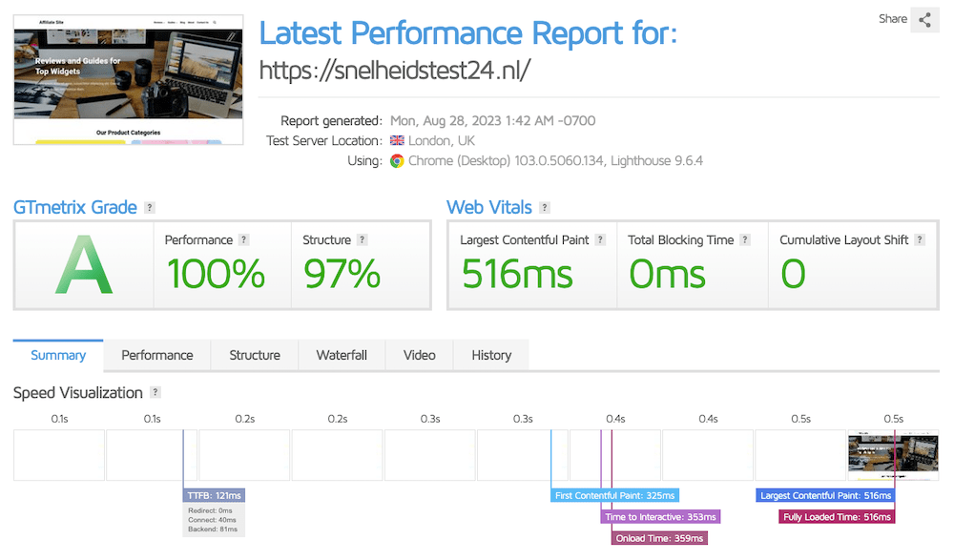Switch to the Performance tab

[x=157, y=355]
